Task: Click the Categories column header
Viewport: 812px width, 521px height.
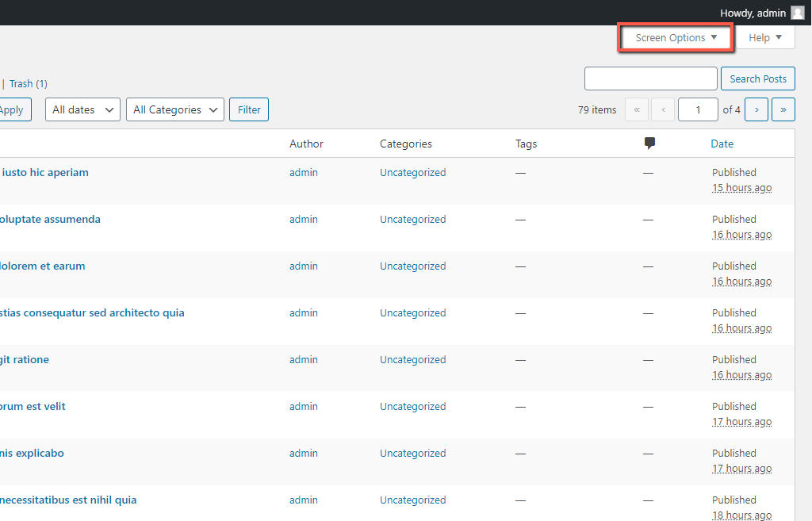Action: tap(405, 144)
